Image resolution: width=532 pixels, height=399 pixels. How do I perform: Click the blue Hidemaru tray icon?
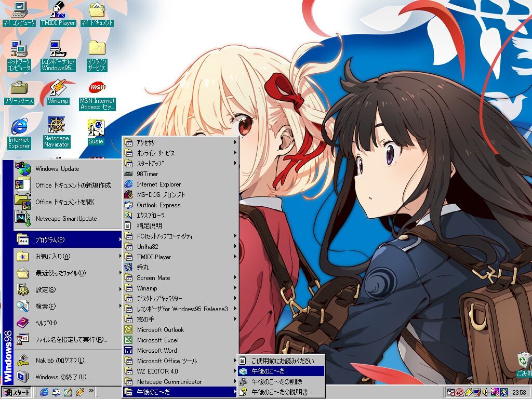504,393
